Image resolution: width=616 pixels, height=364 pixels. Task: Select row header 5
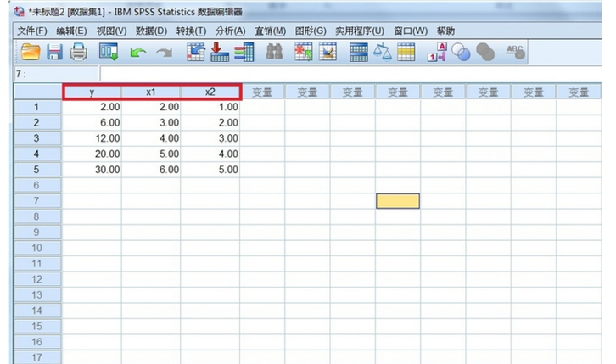[37, 170]
